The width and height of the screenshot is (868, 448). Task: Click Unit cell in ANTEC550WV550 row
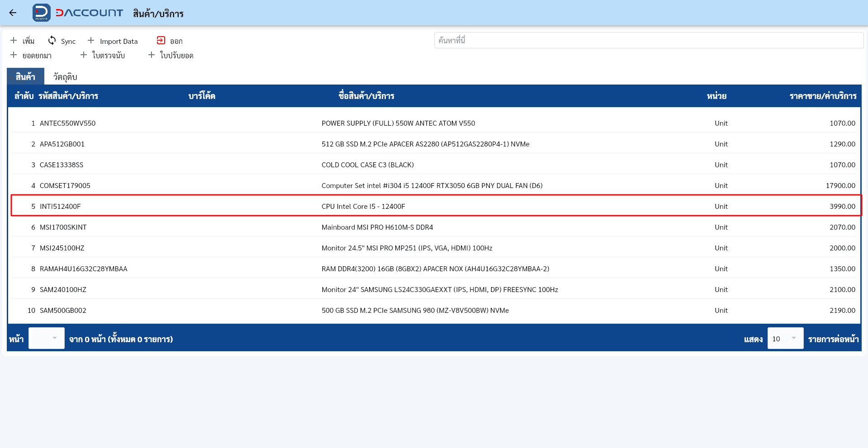tap(721, 123)
